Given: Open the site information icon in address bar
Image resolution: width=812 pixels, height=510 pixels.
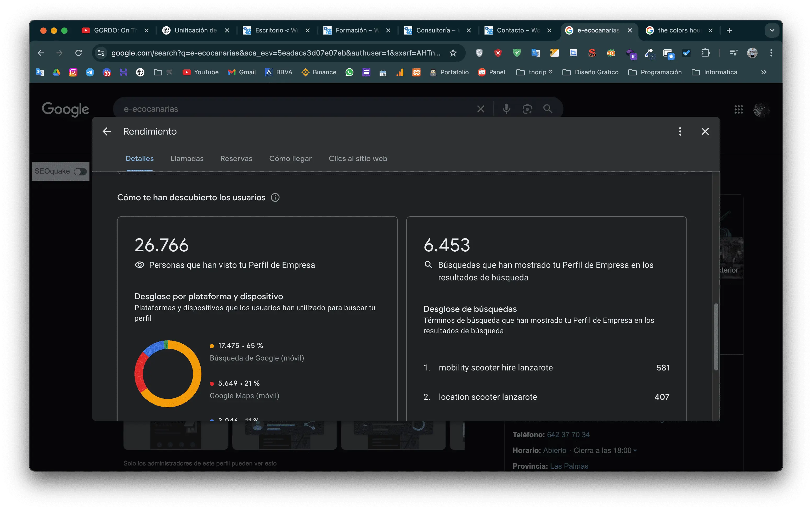Looking at the screenshot, I should [x=101, y=53].
